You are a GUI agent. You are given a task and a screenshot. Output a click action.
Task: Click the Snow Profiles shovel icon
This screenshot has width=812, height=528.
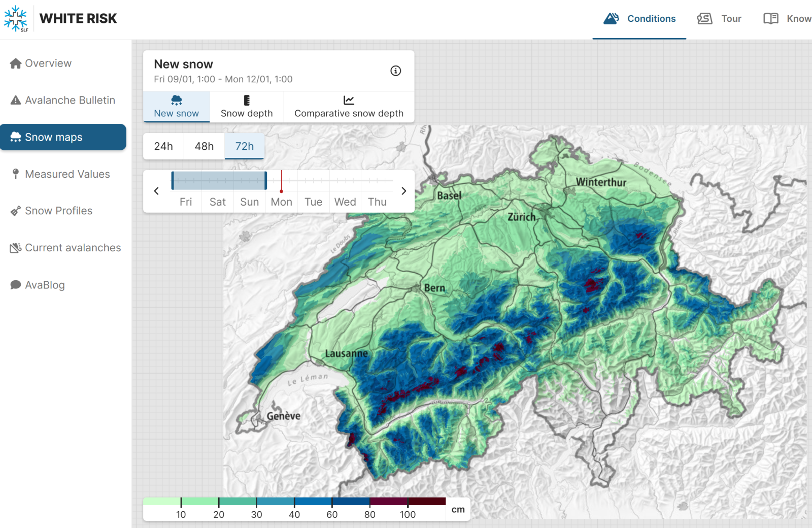coord(16,211)
